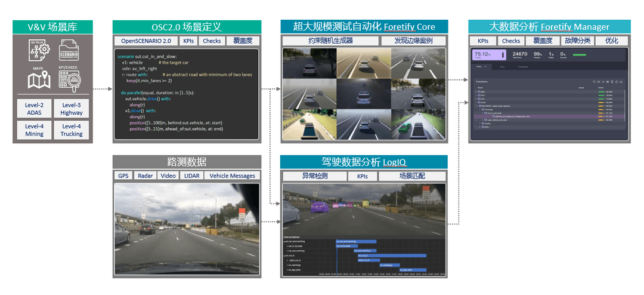Click the road test dashcam image

click(x=187, y=228)
